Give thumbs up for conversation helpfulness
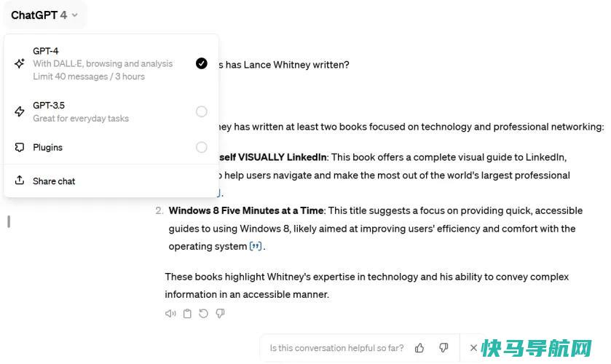This screenshot has height=364, width=611. coord(419,348)
